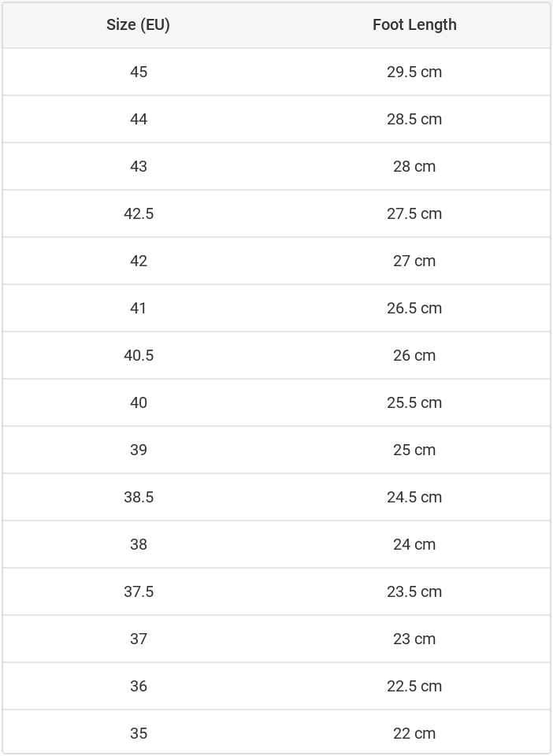Click the 29.5 cm foot length
This screenshot has height=756, width=553.
pos(414,72)
